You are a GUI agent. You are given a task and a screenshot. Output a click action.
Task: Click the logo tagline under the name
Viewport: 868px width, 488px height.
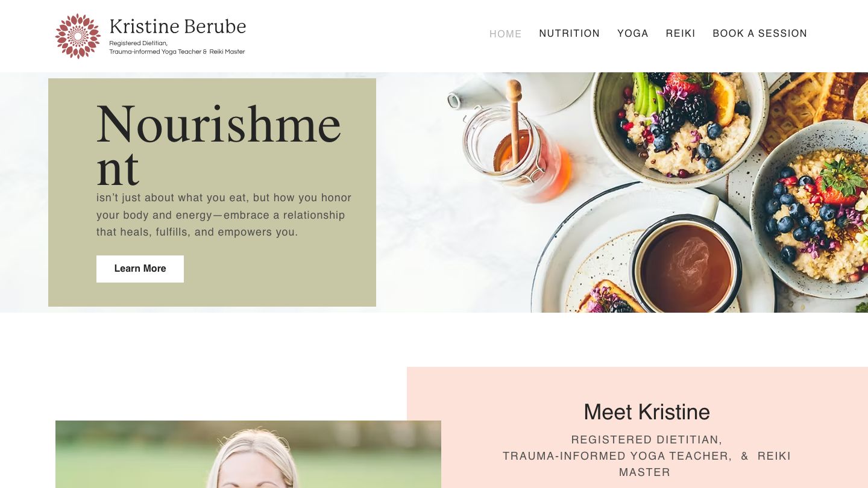pyautogui.click(x=177, y=48)
